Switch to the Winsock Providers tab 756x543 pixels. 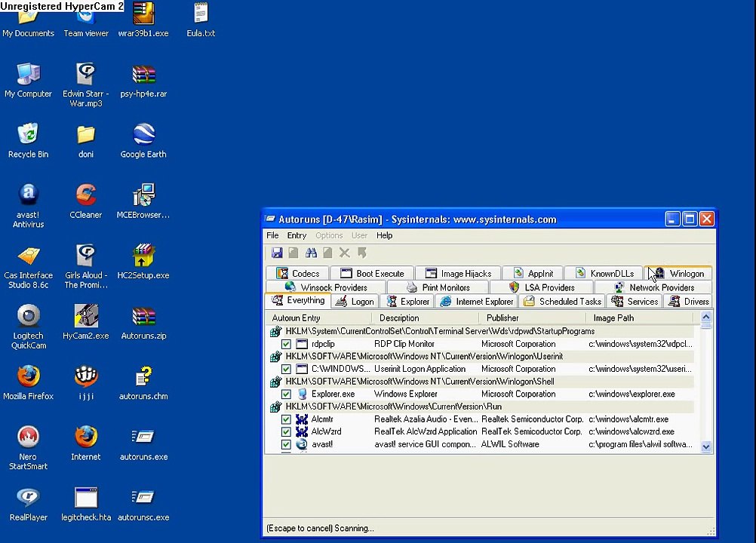(x=326, y=287)
